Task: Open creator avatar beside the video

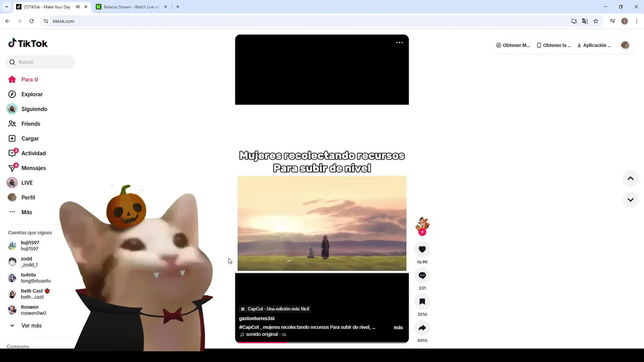Action: coord(422,224)
